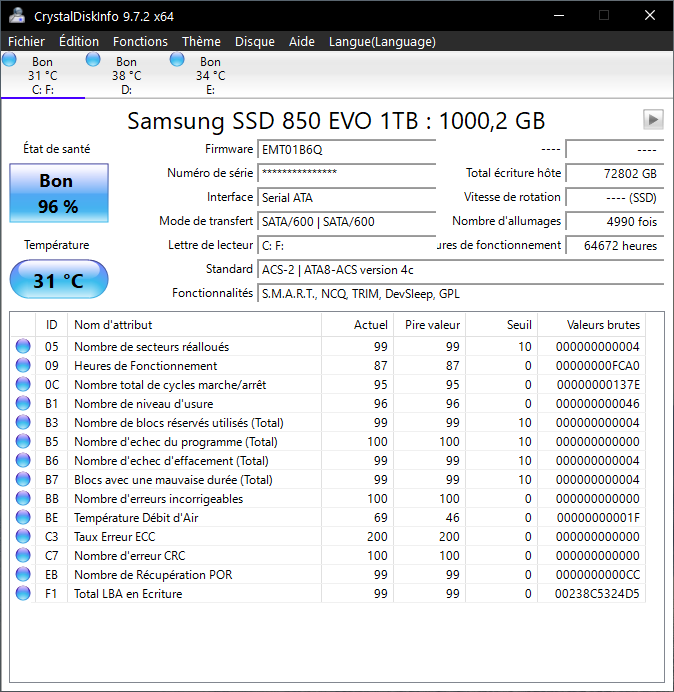Click status orb for attribute B7 row

[23, 479]
